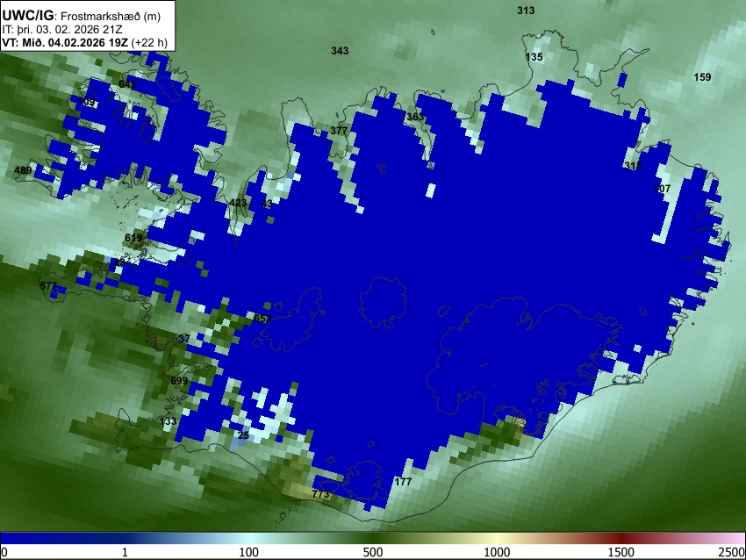Select the map value label 343
The width and height of the screenshot is (746, 560).
340,50
